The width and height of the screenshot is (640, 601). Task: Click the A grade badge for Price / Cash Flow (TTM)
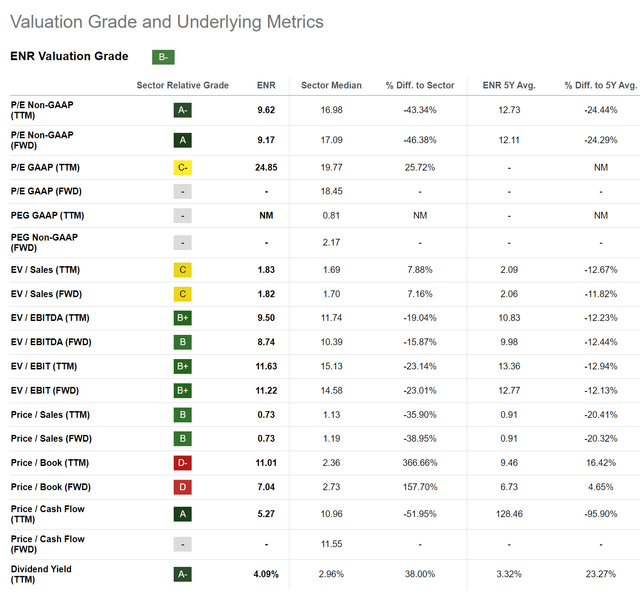tap(182, 514)
